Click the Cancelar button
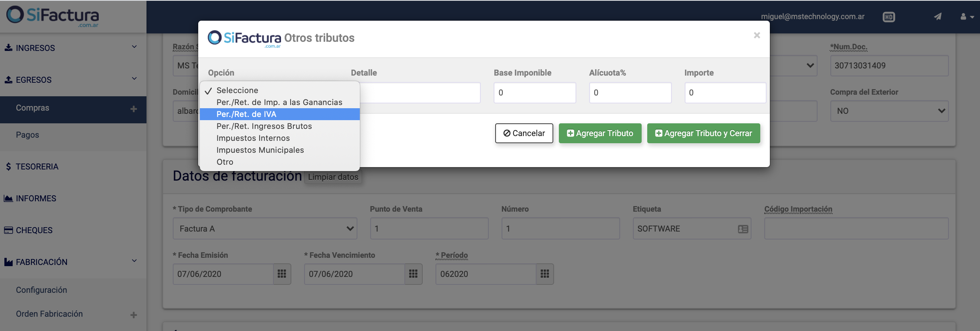The image size is (980, 331). (x=524, y=133)
